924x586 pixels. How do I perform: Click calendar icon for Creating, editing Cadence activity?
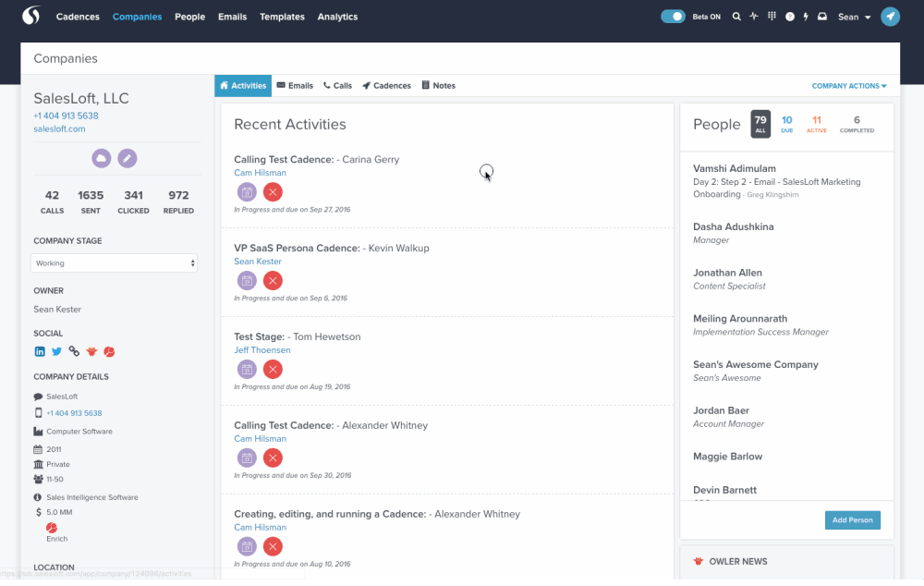[x=247, y=546]
